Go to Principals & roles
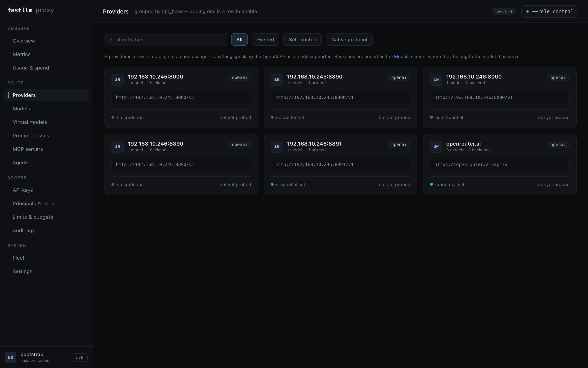 (46, 203)
